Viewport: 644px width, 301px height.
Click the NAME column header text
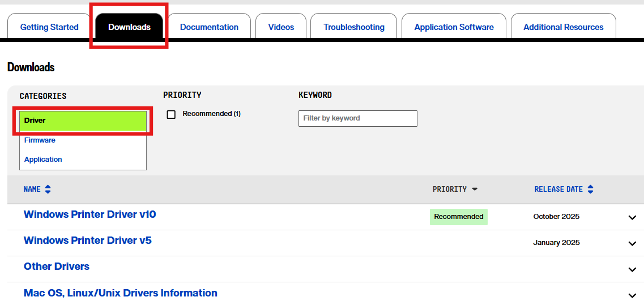click(32, 189)
